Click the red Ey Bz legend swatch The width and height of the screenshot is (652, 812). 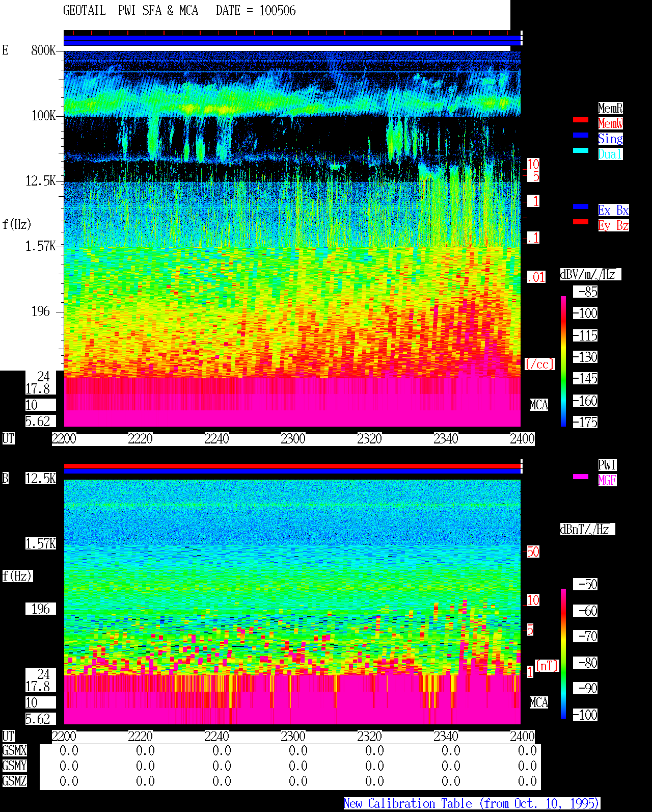point(581,222)
